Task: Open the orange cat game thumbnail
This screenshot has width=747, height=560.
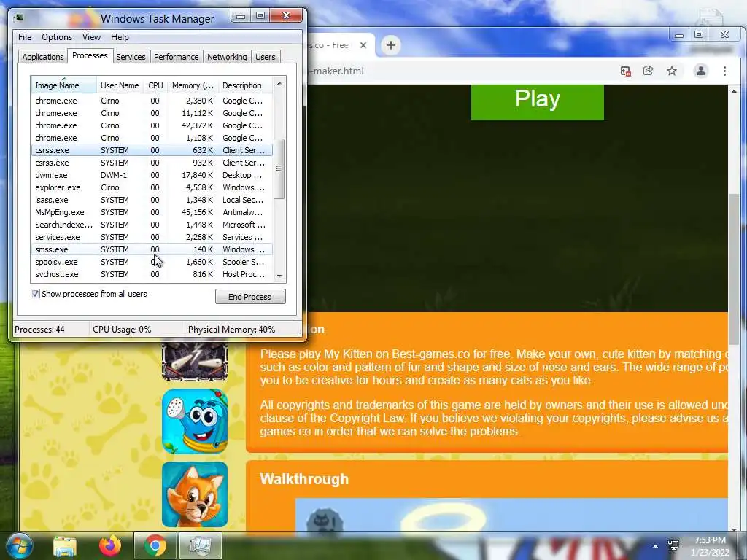Action: 194,494
